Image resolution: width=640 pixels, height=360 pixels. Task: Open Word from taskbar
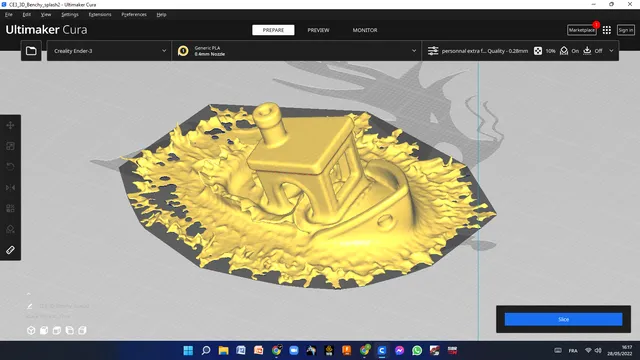pos(241,350)
